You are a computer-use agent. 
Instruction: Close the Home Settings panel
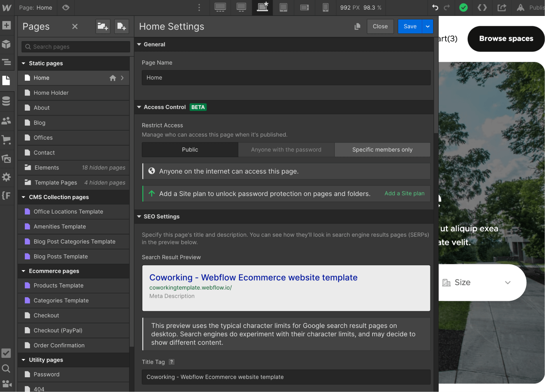click(x=380, y=26)
